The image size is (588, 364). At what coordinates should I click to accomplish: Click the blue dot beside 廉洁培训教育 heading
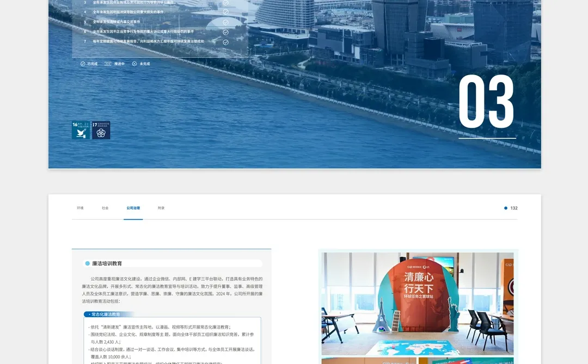(x=86, y=263)
